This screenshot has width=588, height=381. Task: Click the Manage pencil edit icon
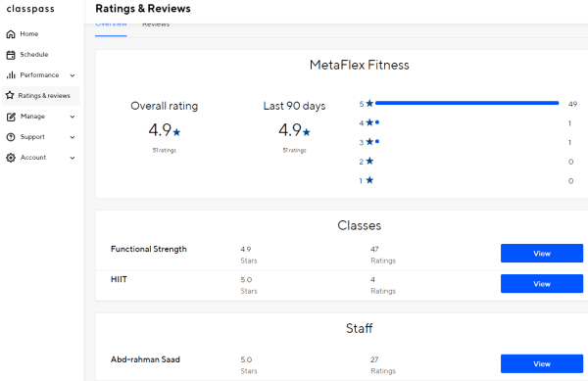pyautogui.click(x=11, y=117)
